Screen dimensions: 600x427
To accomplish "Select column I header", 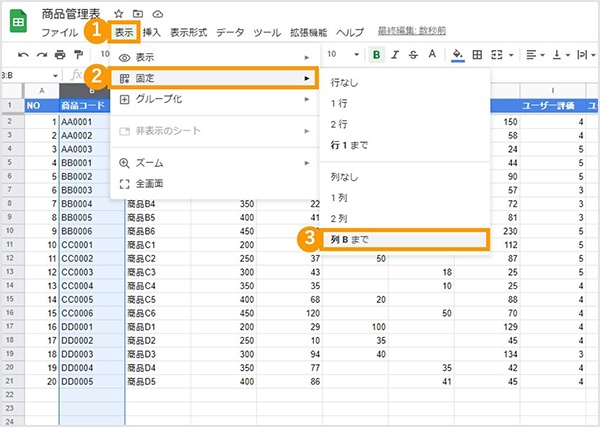I will (553, 91).
